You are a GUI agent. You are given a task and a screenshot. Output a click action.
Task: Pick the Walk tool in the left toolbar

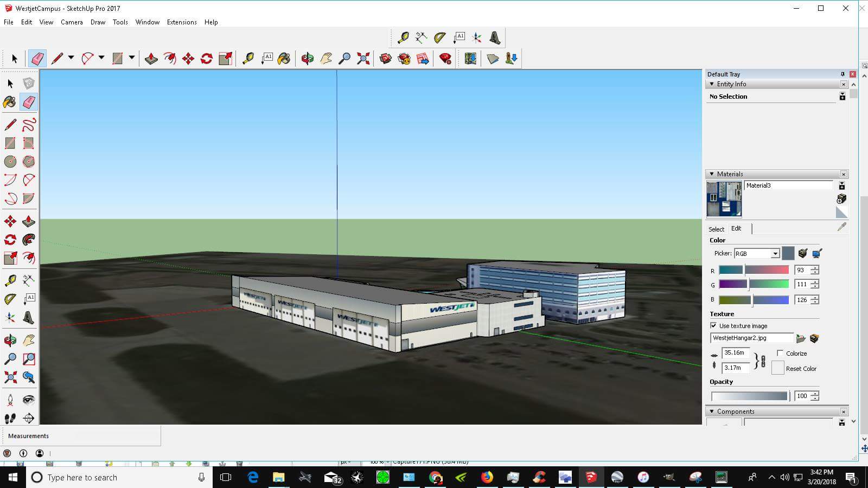click(10, 418)
